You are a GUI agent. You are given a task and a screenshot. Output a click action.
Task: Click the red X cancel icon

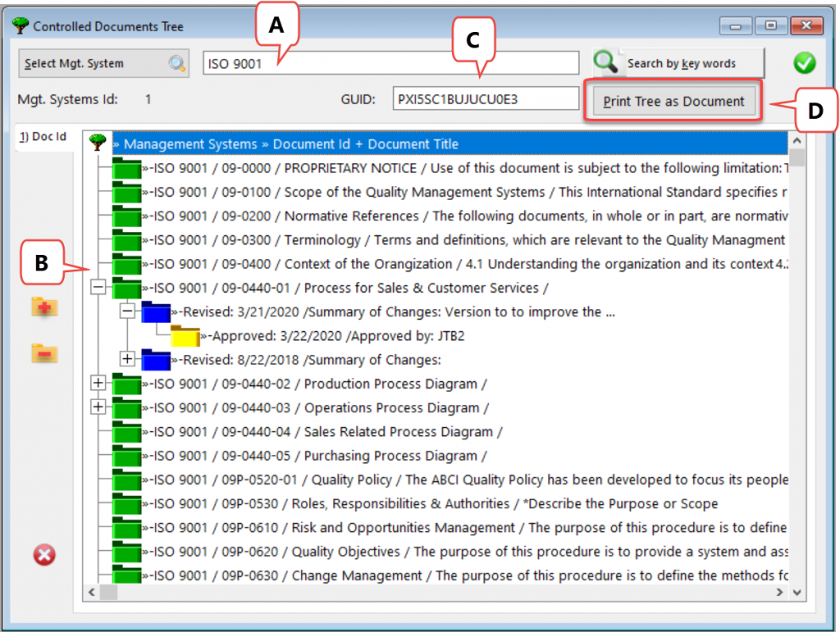click(x=44, y=554)
